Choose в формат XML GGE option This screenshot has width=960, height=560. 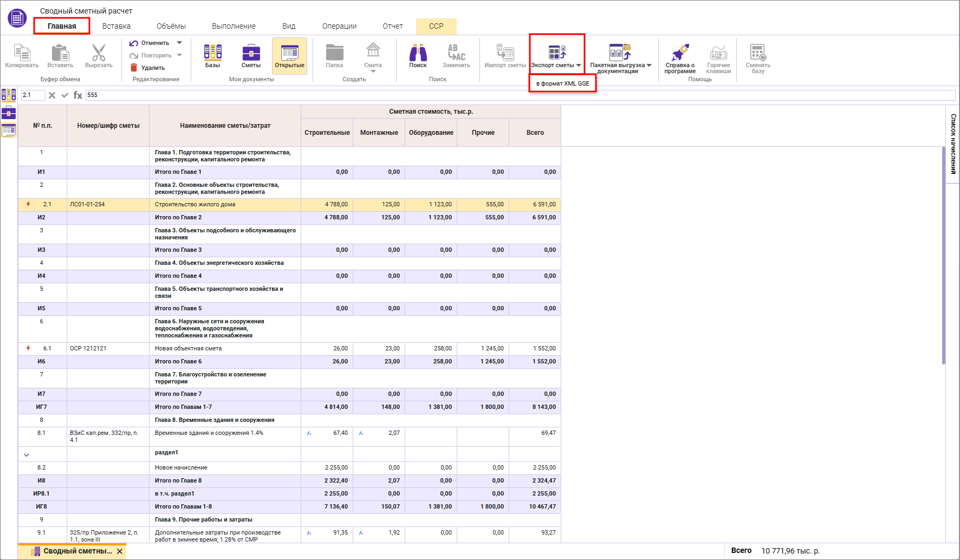562,83
